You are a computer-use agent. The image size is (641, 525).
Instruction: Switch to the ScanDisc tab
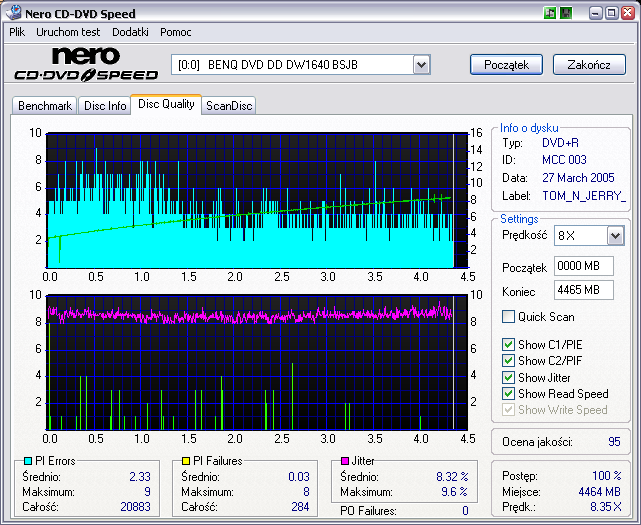coord(229,106)
